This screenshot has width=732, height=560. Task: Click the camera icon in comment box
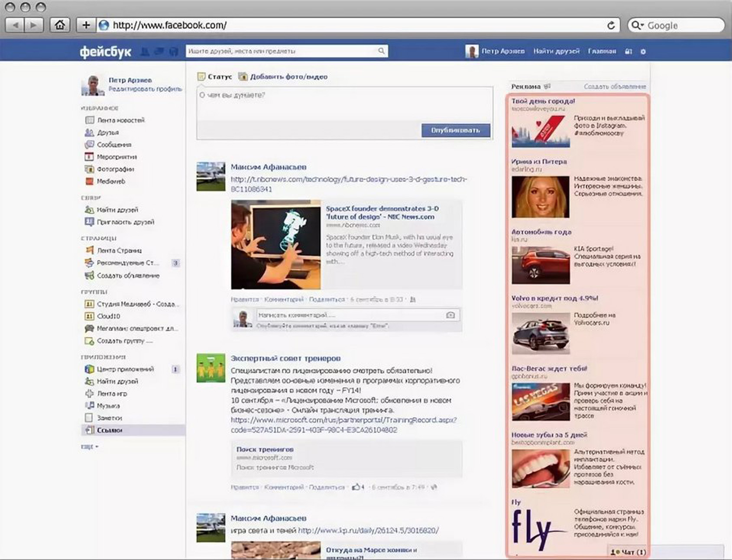450,315
